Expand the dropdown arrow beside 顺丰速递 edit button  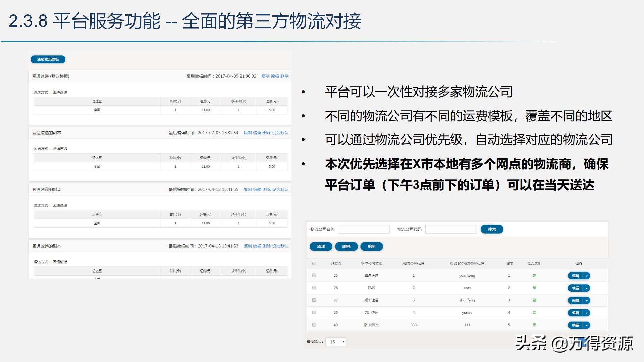coord(587,300)
